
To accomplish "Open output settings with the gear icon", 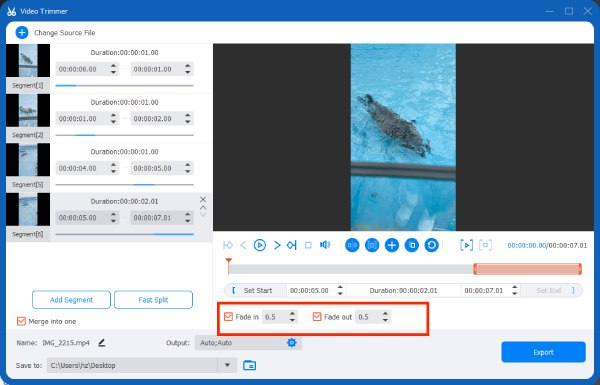I will click(292, 343).
